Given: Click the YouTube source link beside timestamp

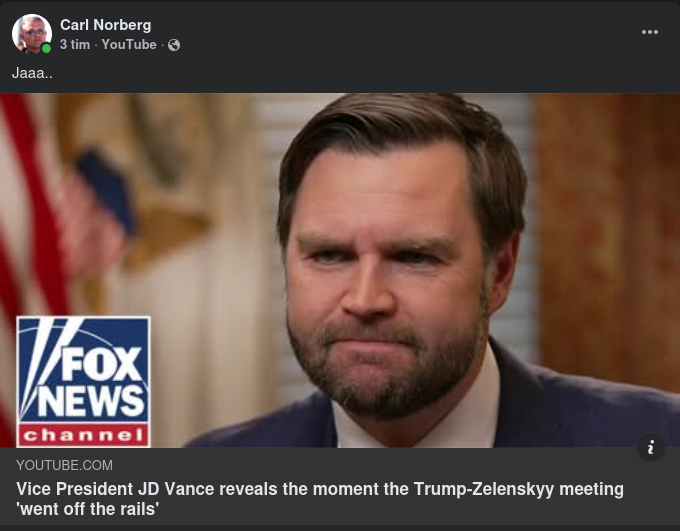Looking at the screenshot, I should 129,45.
